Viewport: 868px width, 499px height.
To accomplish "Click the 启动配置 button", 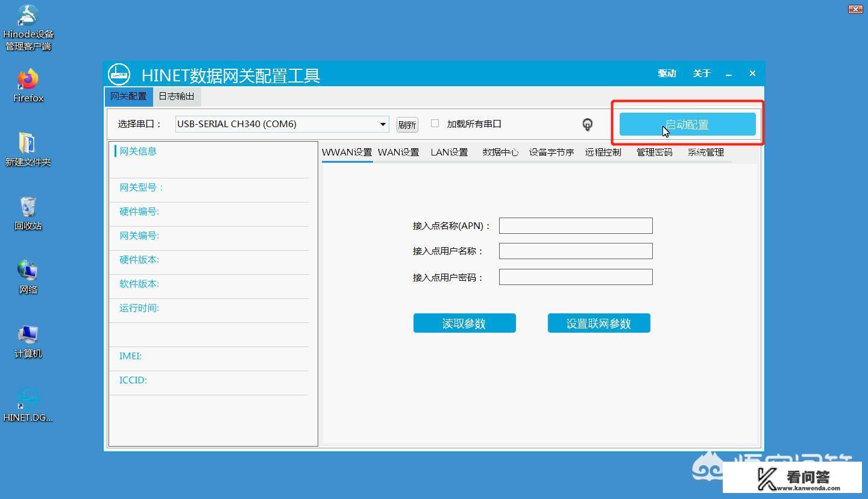I will [687, 124].
